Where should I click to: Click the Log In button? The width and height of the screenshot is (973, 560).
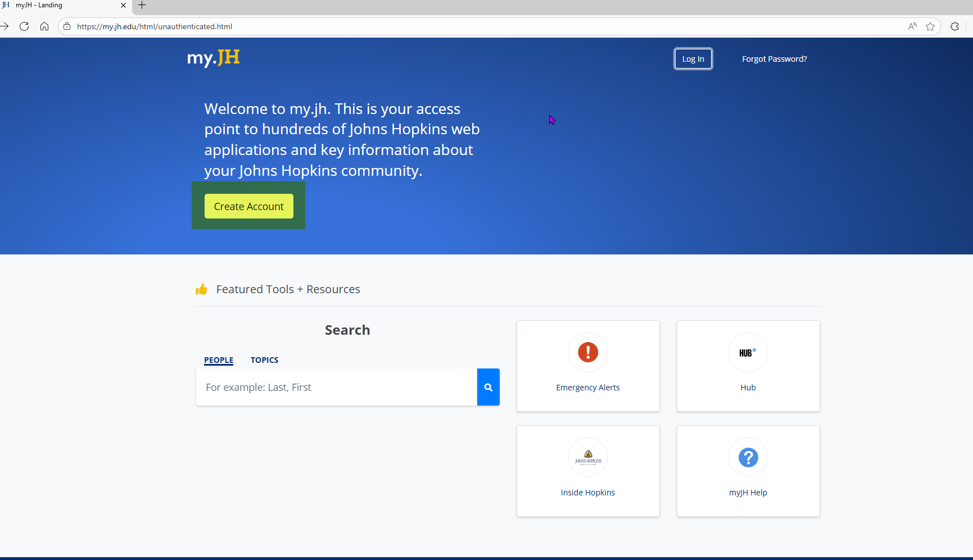point(693,59)
